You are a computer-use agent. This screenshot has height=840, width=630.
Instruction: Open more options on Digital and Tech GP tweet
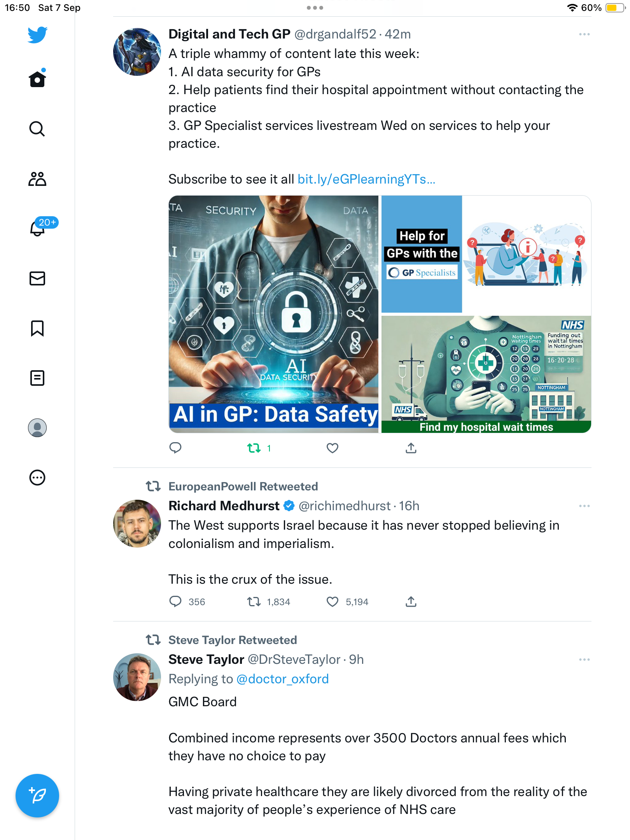tap(584, 34)
